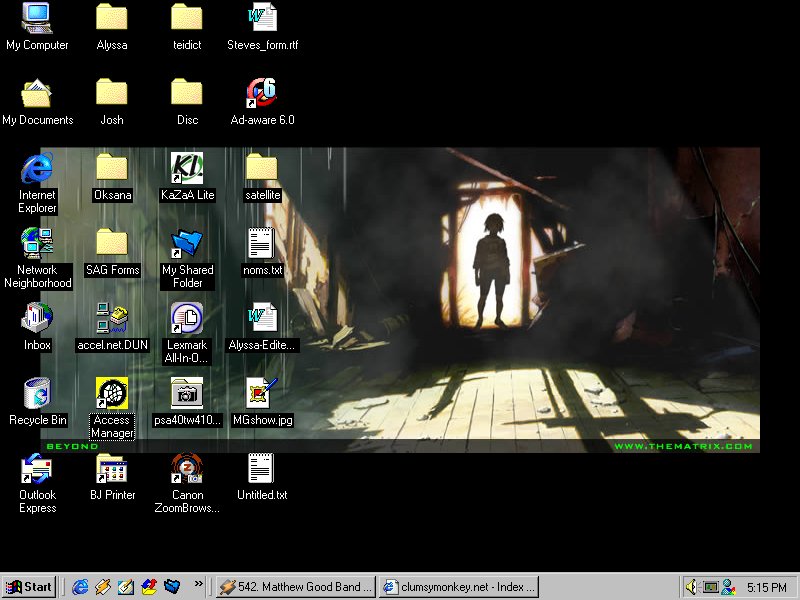The image size is (800, 600).
Task: Click the display monitor tray icon
Action: click(x=711, y=587)
